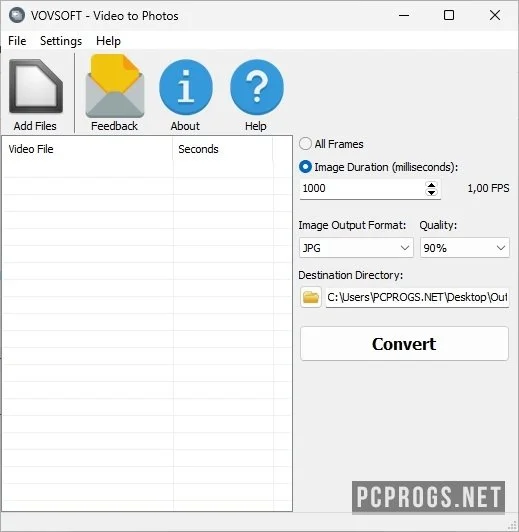Click the About info icon

click(186, 87)
